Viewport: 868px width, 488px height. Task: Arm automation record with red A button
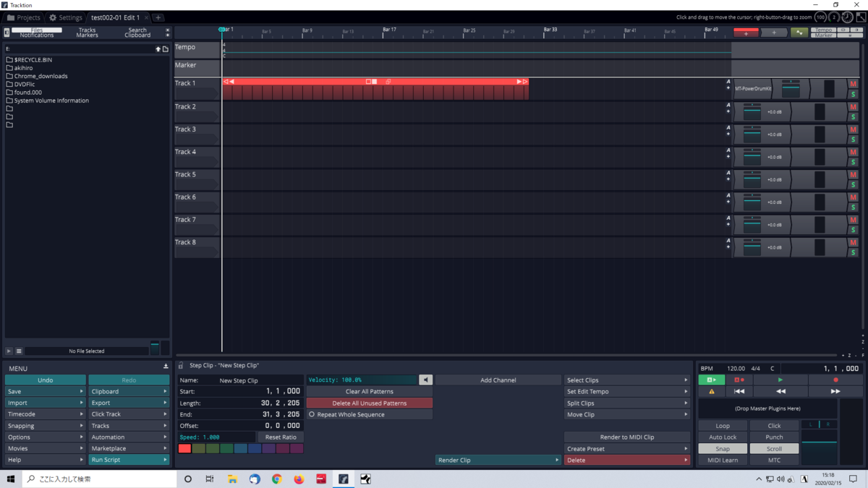(x=739, y=380)
